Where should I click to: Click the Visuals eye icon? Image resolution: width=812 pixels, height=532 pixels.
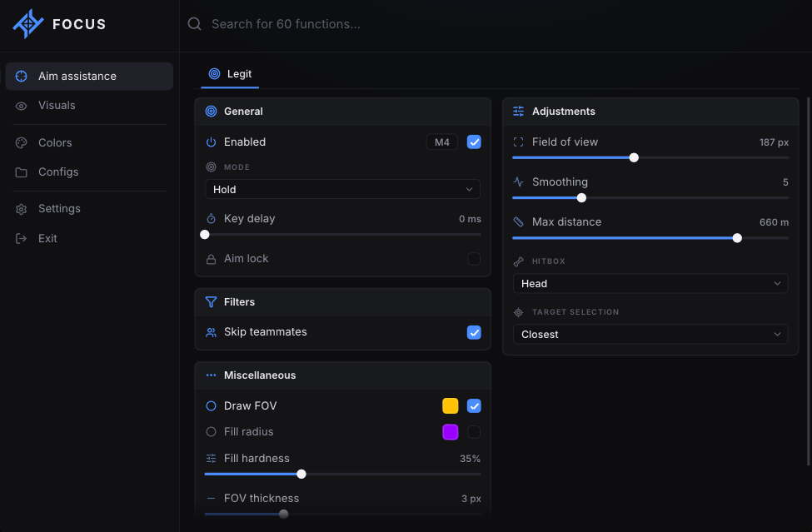[21, 106]
